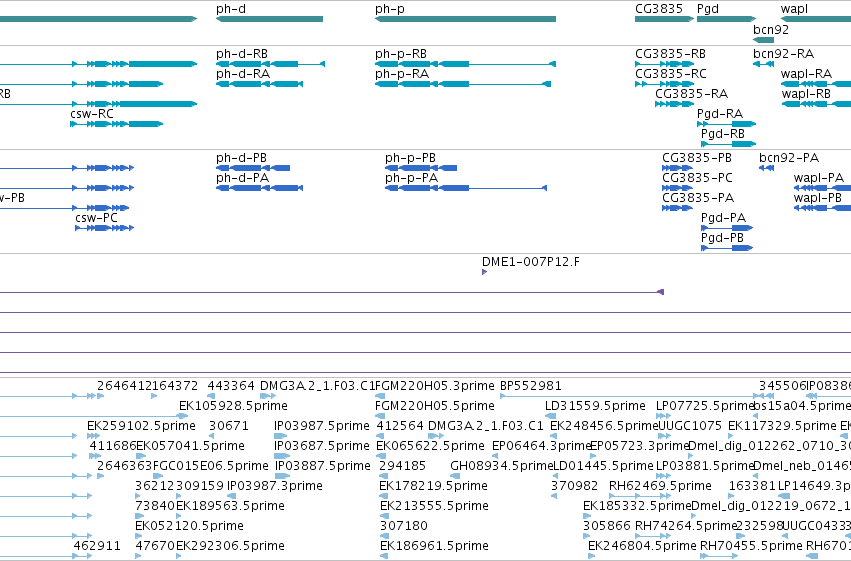
Task: Select EST FGM220H05.5prime
Action: coord(435,406)
